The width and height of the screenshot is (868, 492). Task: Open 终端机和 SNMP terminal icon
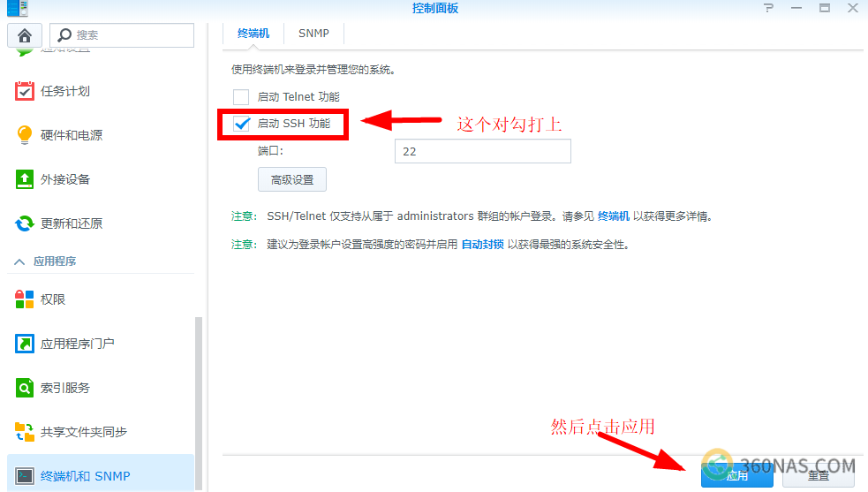click(25, 476)
